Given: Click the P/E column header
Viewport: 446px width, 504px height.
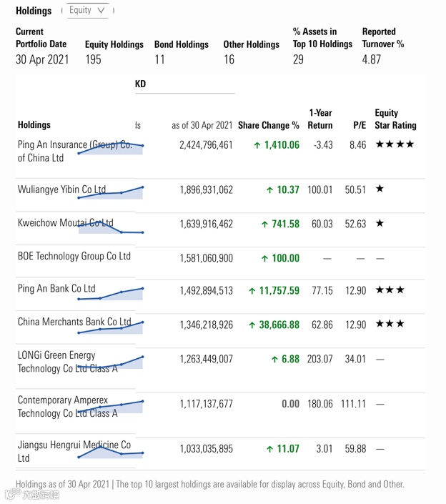Looking at the screenshot, I should point(360,125).
